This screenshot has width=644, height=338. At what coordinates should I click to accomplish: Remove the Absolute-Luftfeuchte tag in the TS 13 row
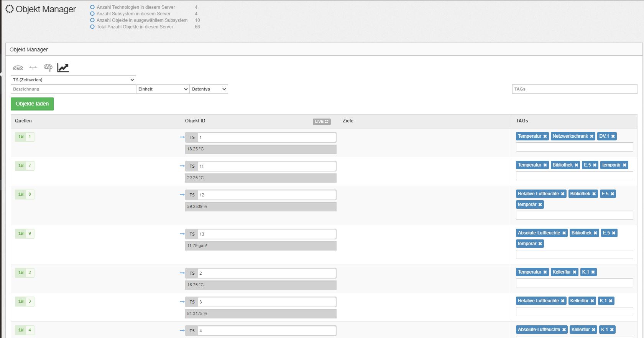pyautogui.click(x=564, y=233)
